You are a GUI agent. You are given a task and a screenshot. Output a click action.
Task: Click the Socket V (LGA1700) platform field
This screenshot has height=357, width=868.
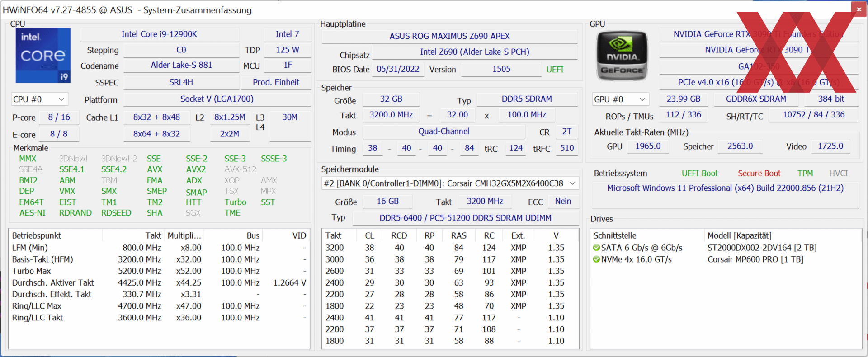tap(217, 99)
